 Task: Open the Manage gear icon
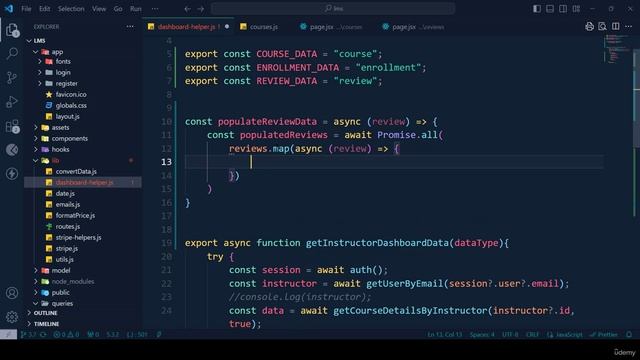pos(12,316)
